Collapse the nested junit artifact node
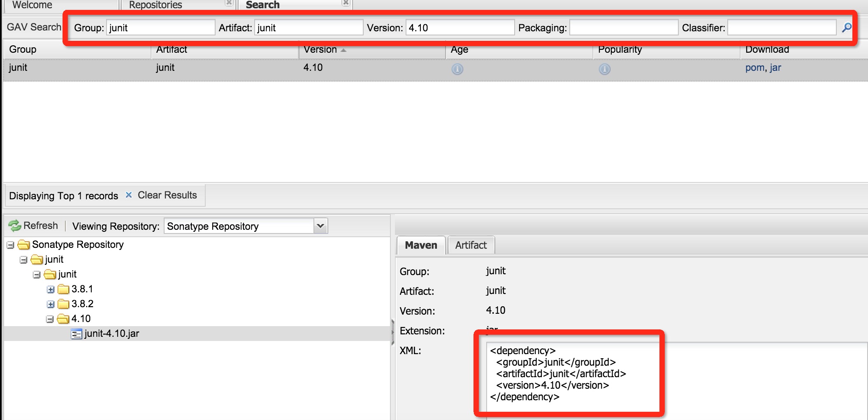This screenshot has height=420, width=868. [x=37, y=275]
